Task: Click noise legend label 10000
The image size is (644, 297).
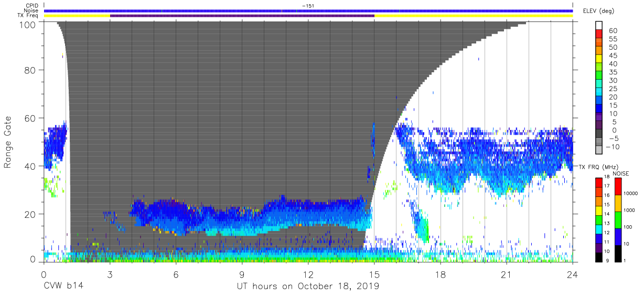Action: (x=631, y=193)
